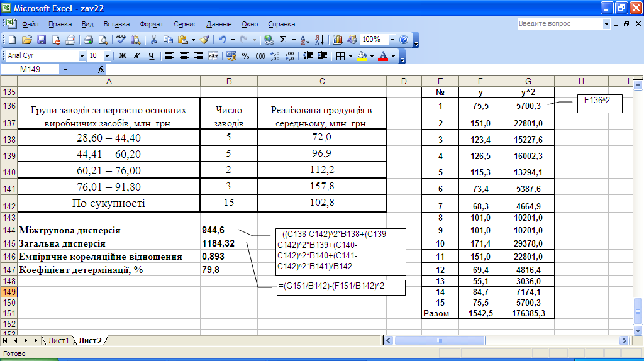Expand the zoom 100% dropdown
The width and height of the screenshot is (644, 361).
pyautogui.click(x=392, y=40)
